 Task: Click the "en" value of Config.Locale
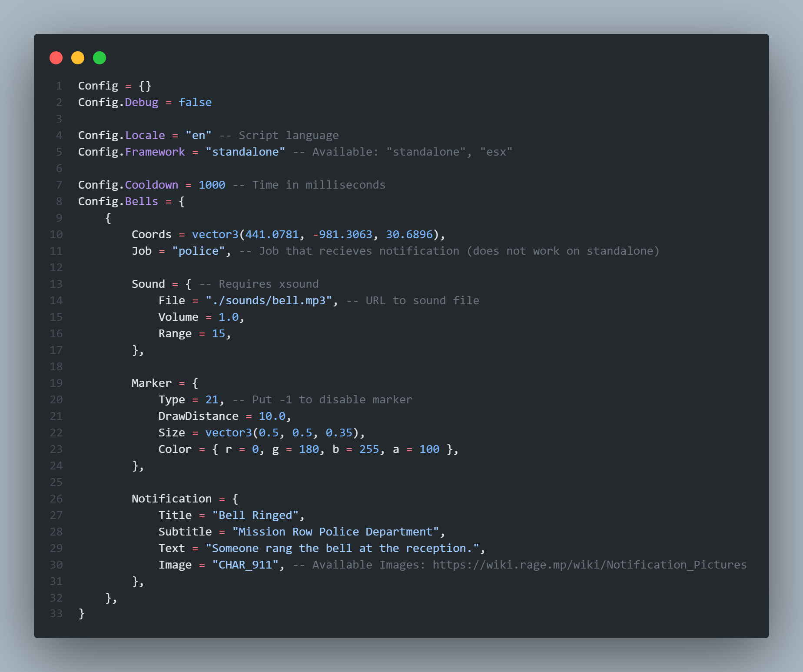point(199,135)
